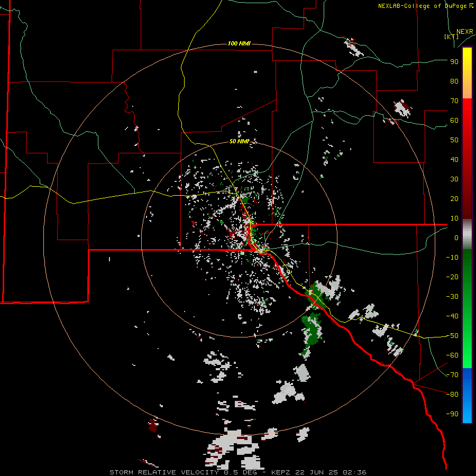This screenshot has width=476, height=476.
Task: Click the -70 value on velocity scale
Action: pos(452,375)
